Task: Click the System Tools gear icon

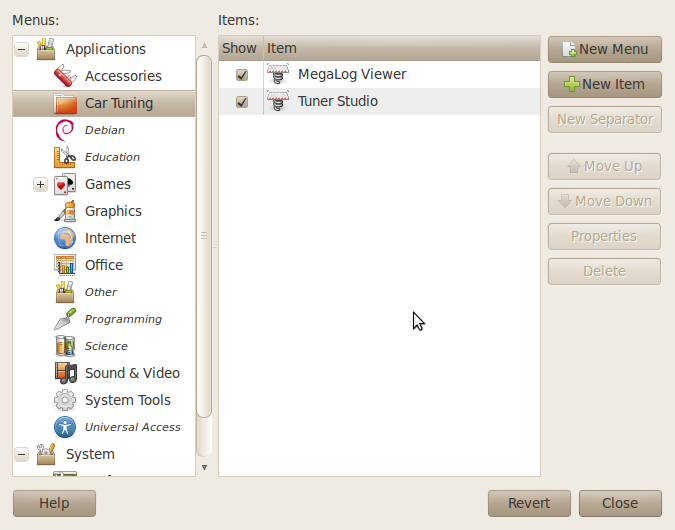Action: coord(65,400)
